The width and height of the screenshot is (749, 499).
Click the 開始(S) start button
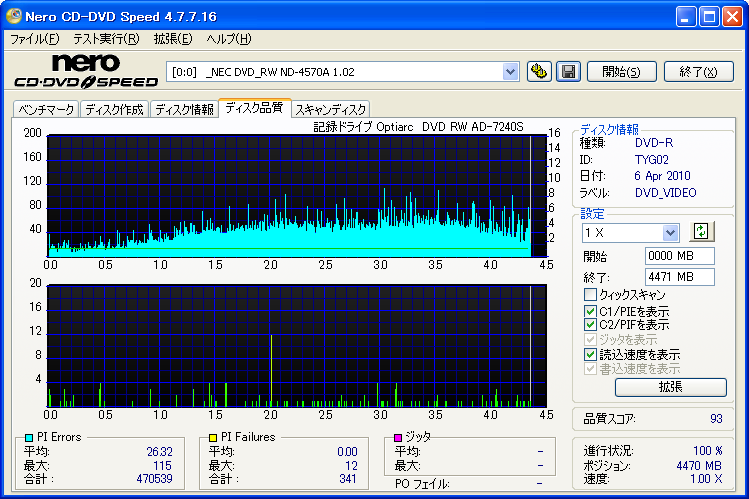tap(621, 72)
